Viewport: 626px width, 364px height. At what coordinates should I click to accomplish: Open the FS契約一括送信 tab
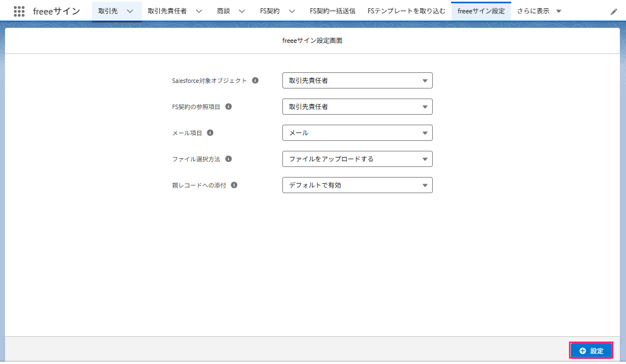pos(332,11)
